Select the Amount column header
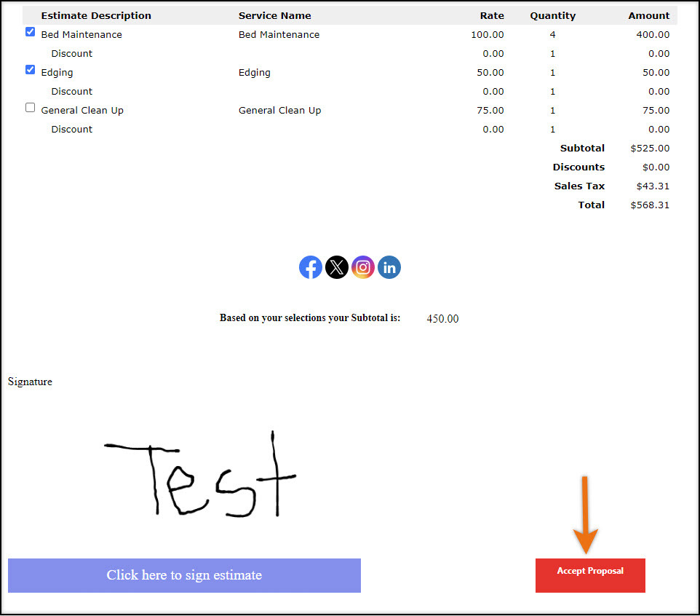Viewport: 700px width, 616px height. click(x=648, y=15)
